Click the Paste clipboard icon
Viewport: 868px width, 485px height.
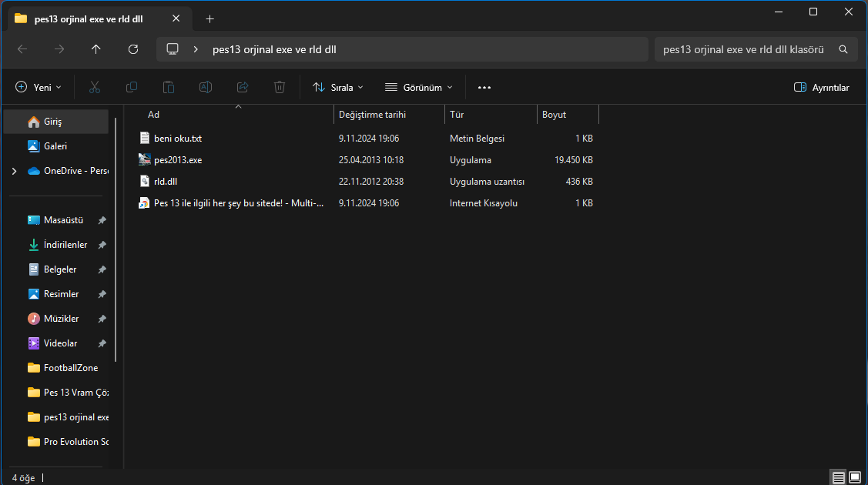pyautogui.click(x=168, y=88)
